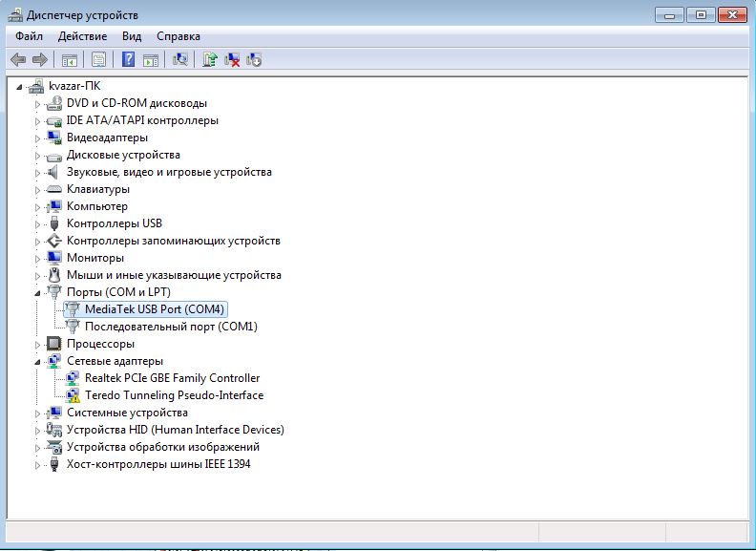The width and height of the screenshot is (756, 551).
Task: Expand the Видеоадаптеры category
Action: pyautogui.click(x=38, y=138)
